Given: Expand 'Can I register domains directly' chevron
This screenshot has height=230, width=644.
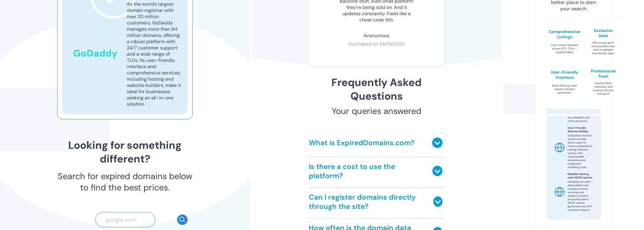Looking at the screenshot, I should pyautogui.click(x=437, y=202).
